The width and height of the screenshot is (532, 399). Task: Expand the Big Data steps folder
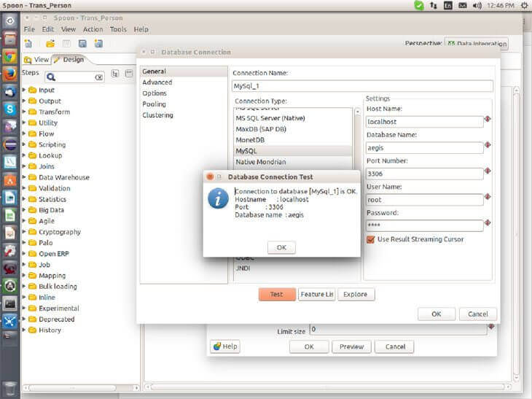(24, 210)
